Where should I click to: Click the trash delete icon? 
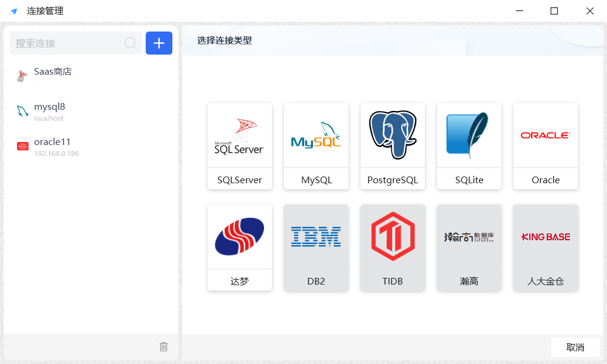pos(164,346)
